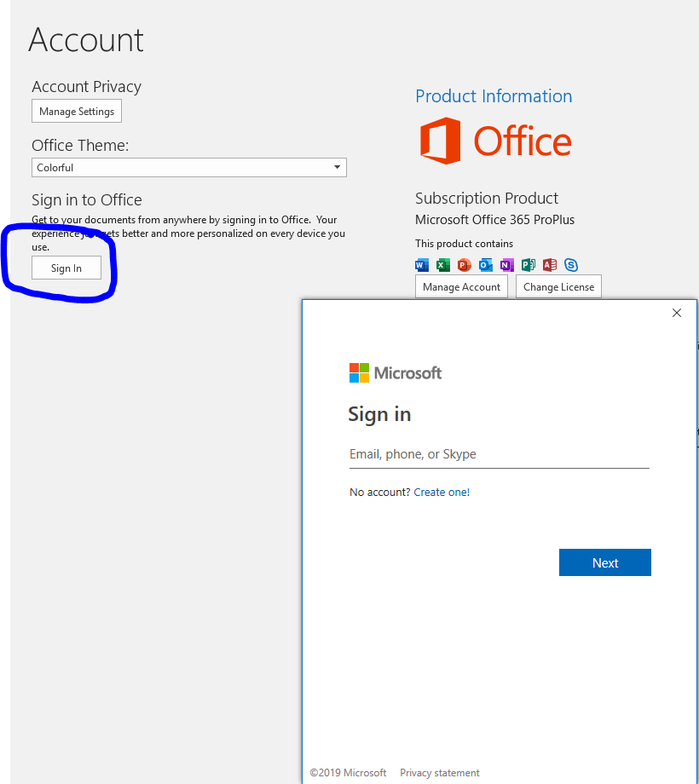The width and height of the screenshot is (699, 784).
Task: Open the Privacy statement link
Action: tap(440, 773)
